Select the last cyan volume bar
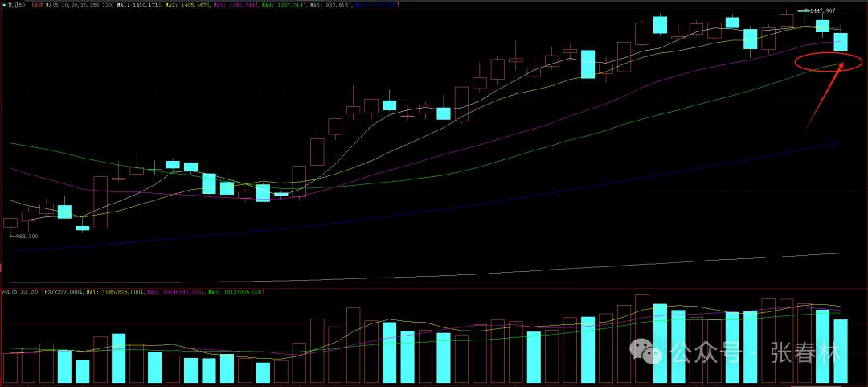 coord(841,351)
